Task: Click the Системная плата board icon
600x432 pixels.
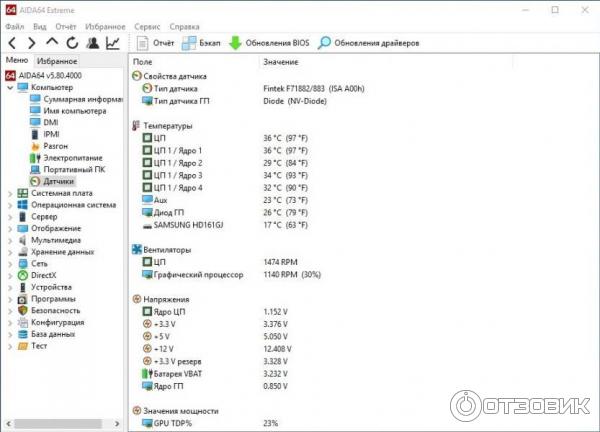Action: coord(23,193)
